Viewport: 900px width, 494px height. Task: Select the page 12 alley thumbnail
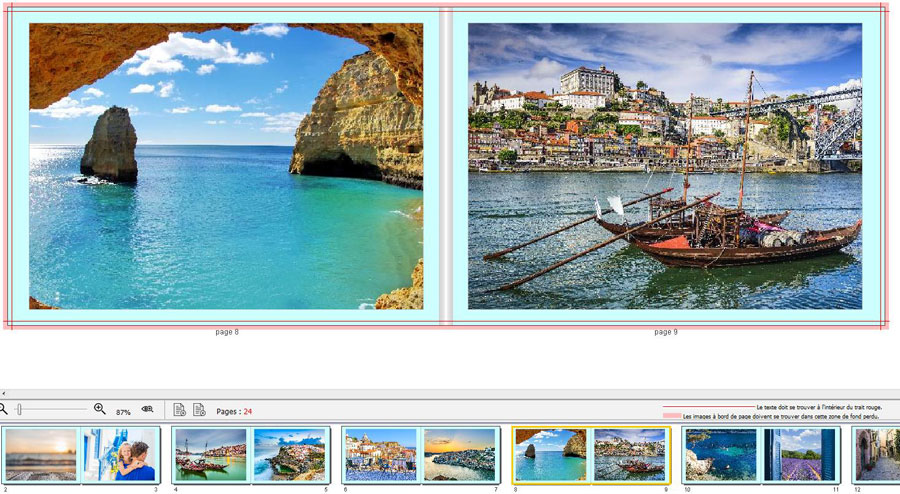(x=878, y=455)
